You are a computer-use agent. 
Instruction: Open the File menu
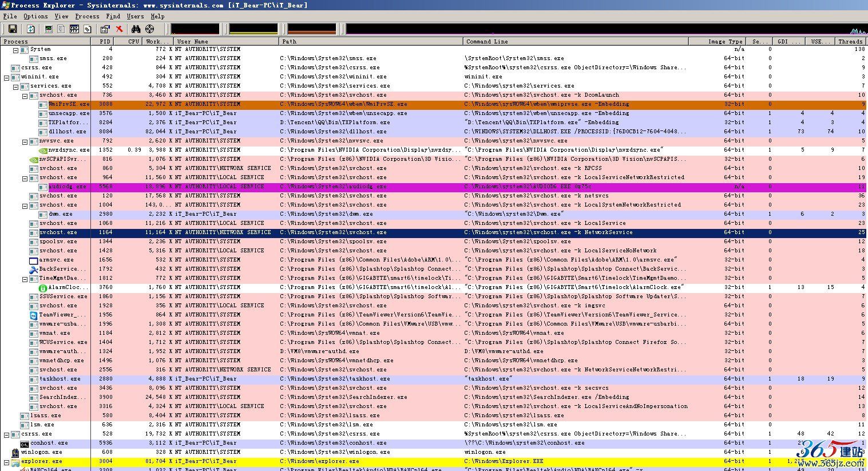(x=10, y=16)
